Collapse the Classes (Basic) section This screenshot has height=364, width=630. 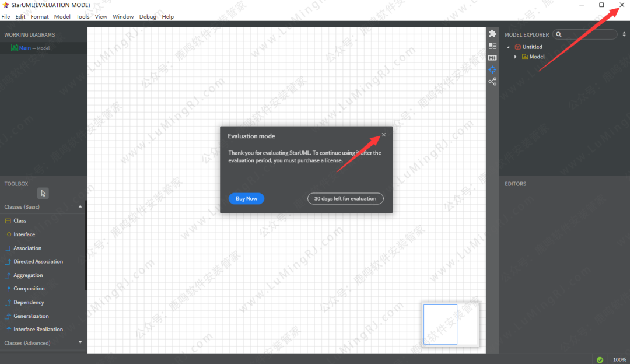pyautogui.click(x=80, y=207)
